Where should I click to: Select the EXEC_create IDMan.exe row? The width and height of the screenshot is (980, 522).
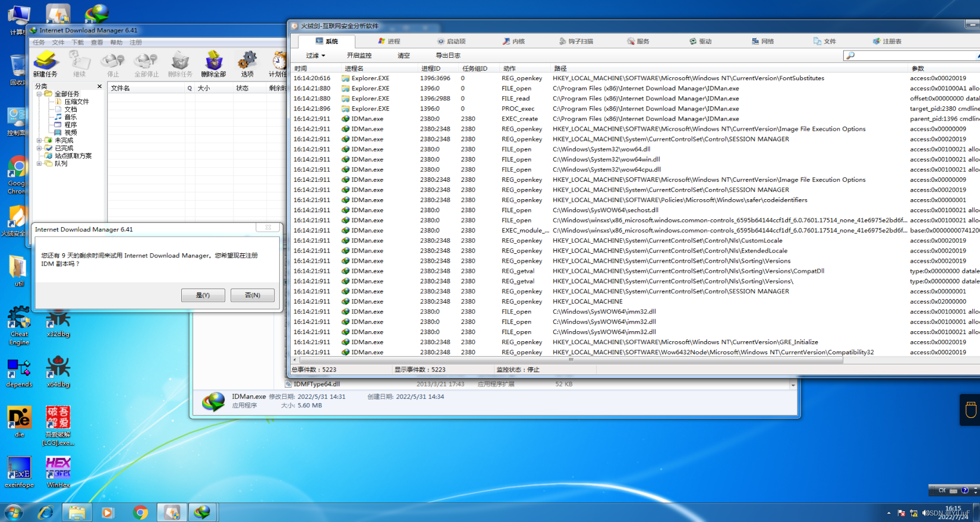point(635,119)
